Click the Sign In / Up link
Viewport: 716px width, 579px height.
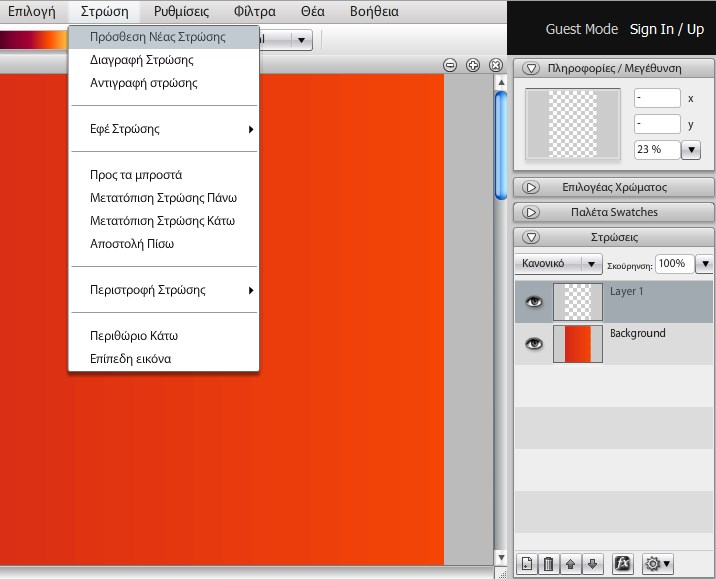667,29
